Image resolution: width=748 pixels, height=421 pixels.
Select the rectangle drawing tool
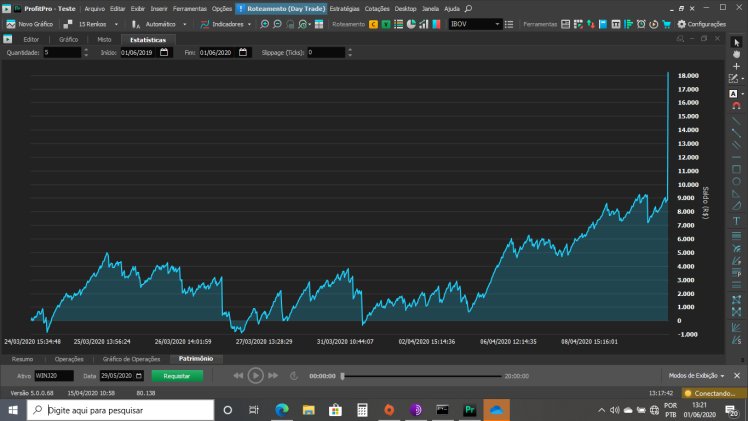coord(737,169)
